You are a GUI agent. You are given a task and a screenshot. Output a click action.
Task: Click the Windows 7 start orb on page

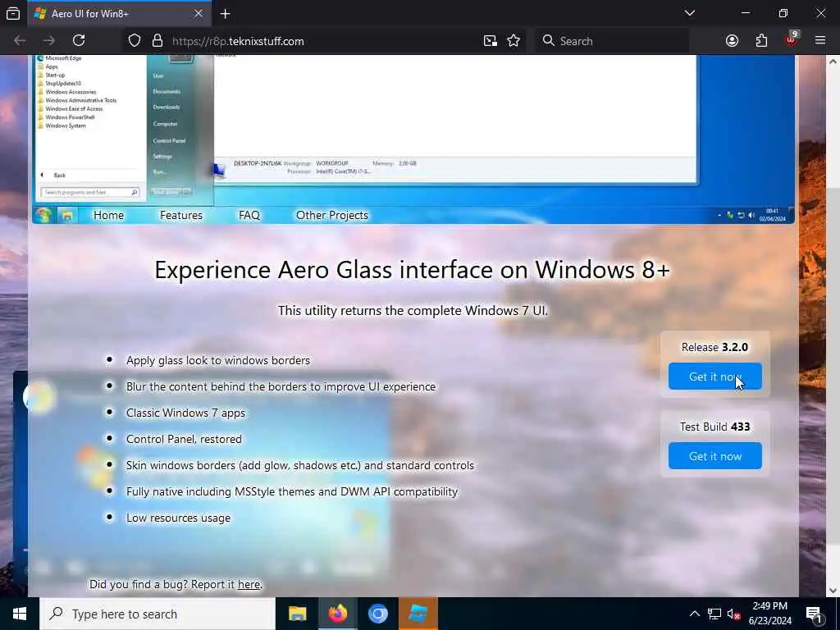click(43, 216)
